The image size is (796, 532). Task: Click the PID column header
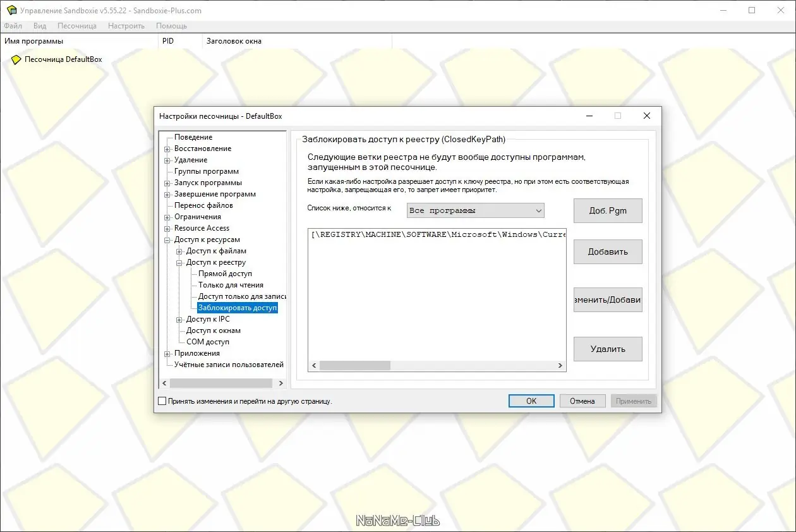click(180, 41)
